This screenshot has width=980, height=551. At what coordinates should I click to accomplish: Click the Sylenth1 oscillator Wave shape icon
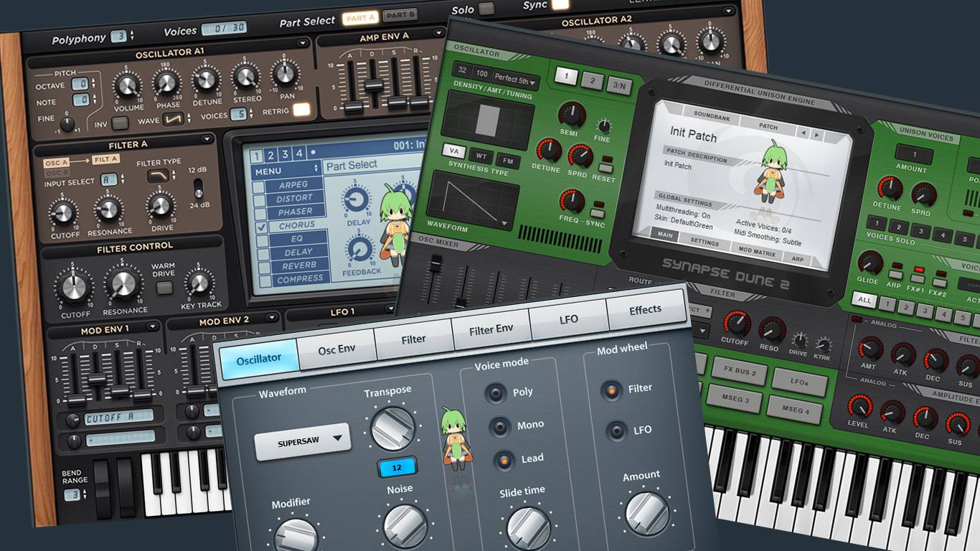(x=174, y=120)
